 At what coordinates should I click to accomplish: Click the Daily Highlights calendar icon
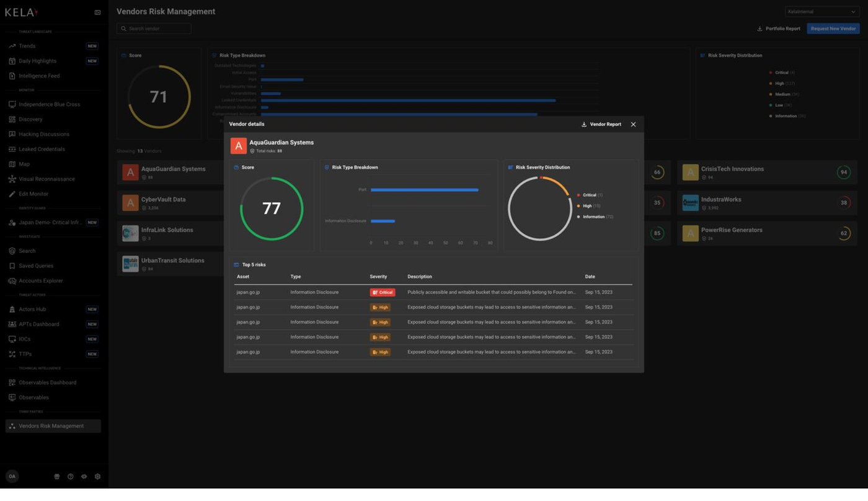pyautogui.click(x=12, y=61)
